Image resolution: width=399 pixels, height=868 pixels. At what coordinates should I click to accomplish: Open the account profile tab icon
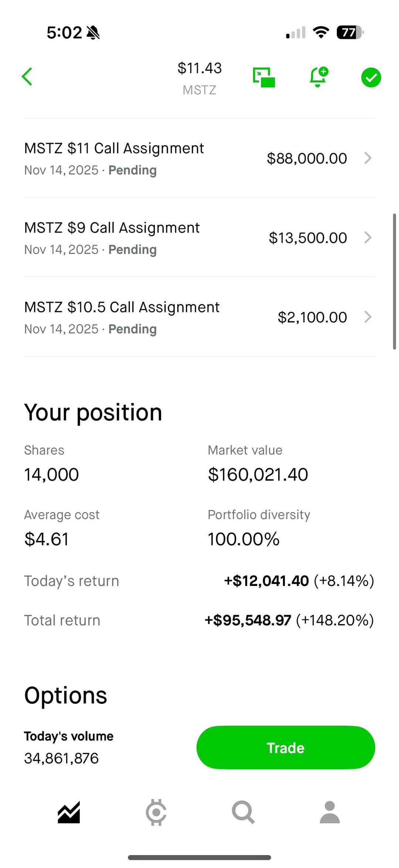(x=330, y=812)
